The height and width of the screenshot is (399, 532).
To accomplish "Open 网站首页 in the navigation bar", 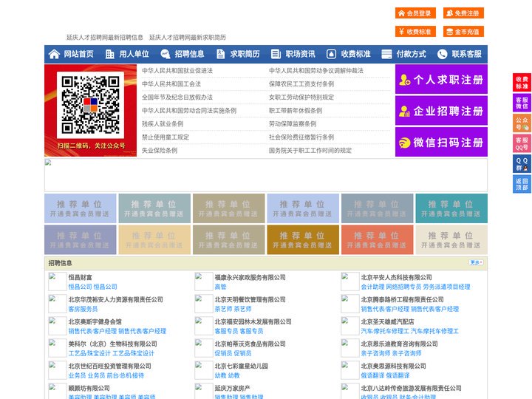I will (78, 54).
